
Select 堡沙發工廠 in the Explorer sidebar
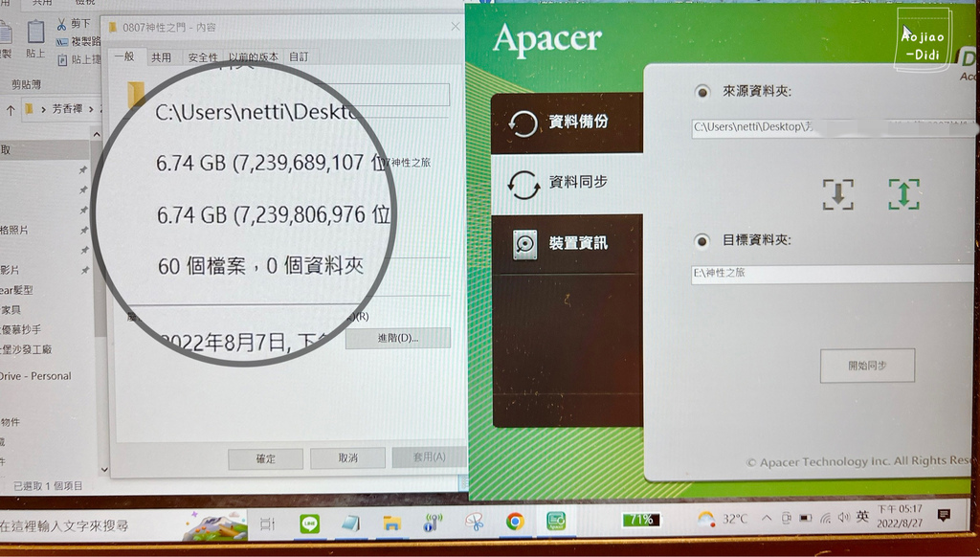coord(26,349)
